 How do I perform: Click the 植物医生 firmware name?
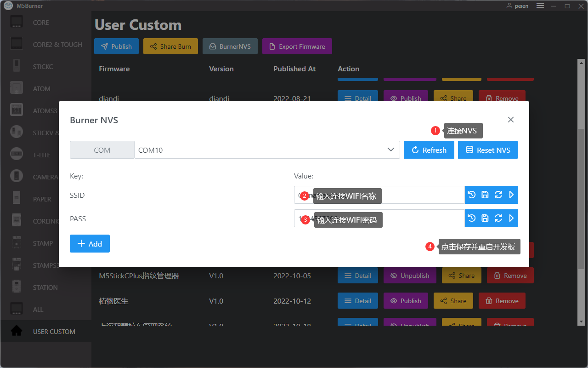(113, 301)
